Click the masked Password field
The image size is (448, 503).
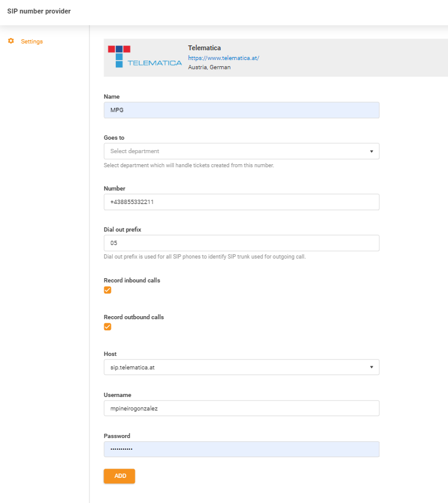coord(241,449)
